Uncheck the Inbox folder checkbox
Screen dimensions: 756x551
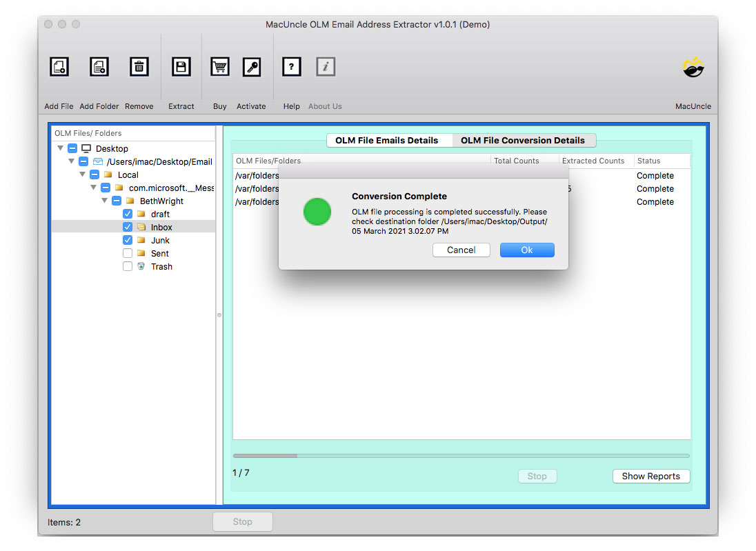[x=128, y=227]
